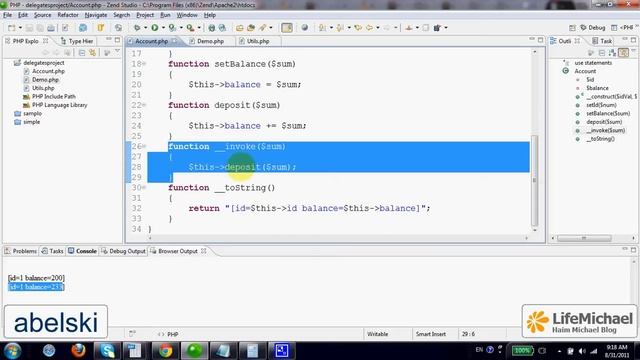Viewport: 640px width, 360px height.
Task: Select PHP Language Library in explorer
Action: [x=55, y=105]
